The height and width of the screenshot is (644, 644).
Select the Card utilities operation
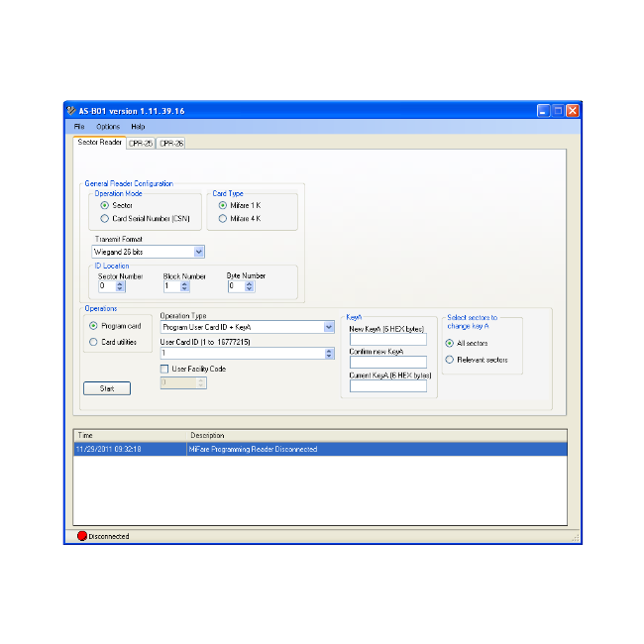93,342
